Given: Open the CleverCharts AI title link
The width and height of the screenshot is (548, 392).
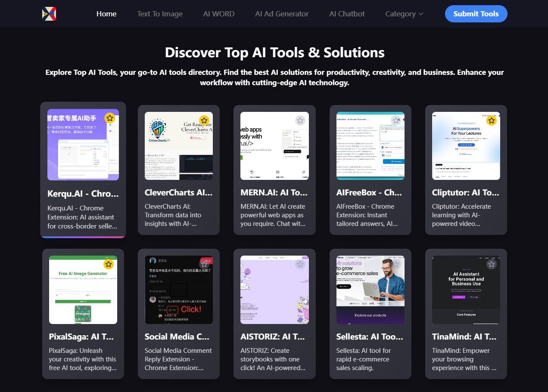Looking at the screenshot, I should pyautogui.click(x=179, y=192).
